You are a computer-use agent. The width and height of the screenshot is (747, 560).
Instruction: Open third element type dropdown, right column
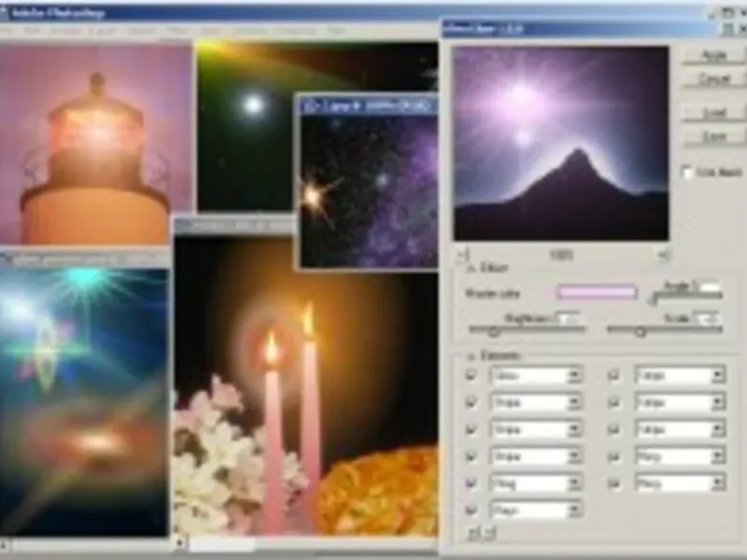(x=681, y=429)
